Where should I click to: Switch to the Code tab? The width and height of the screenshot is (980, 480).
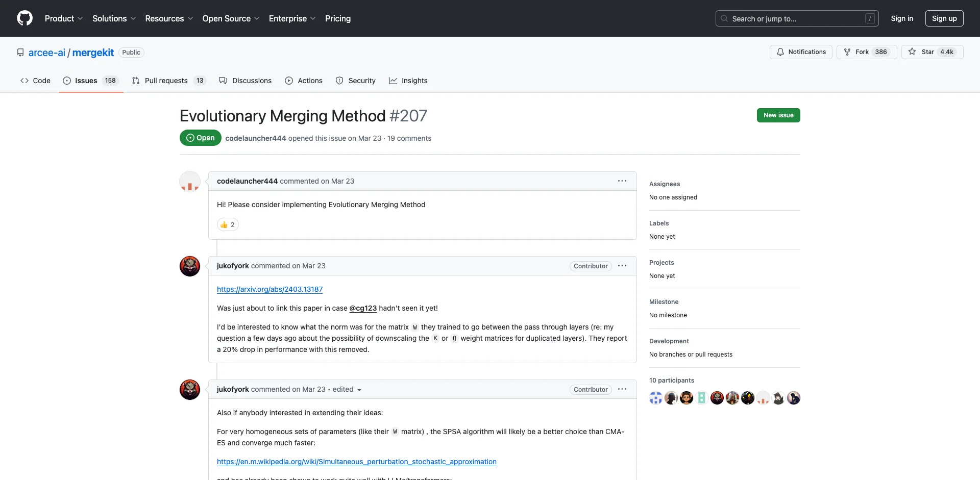(x=35, y=81)
